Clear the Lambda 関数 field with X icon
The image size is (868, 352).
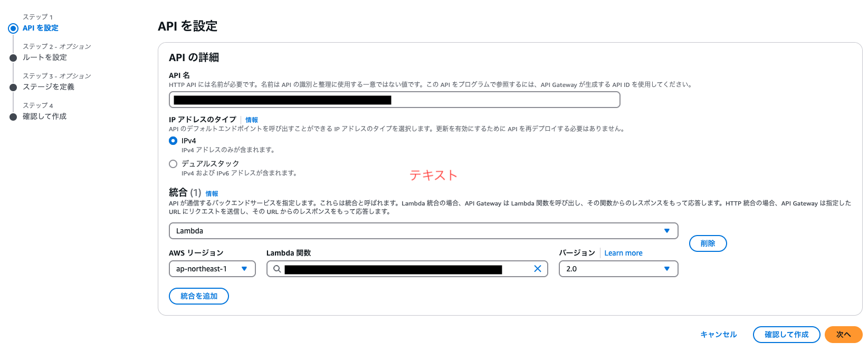tap(538, 269)
